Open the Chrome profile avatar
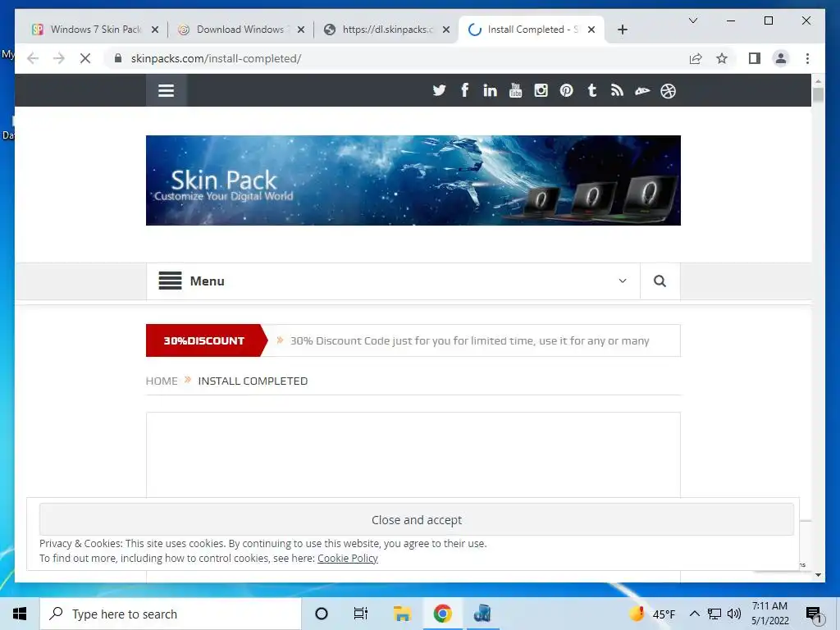This screenshot has height=630, width=840. coord(781,58)
